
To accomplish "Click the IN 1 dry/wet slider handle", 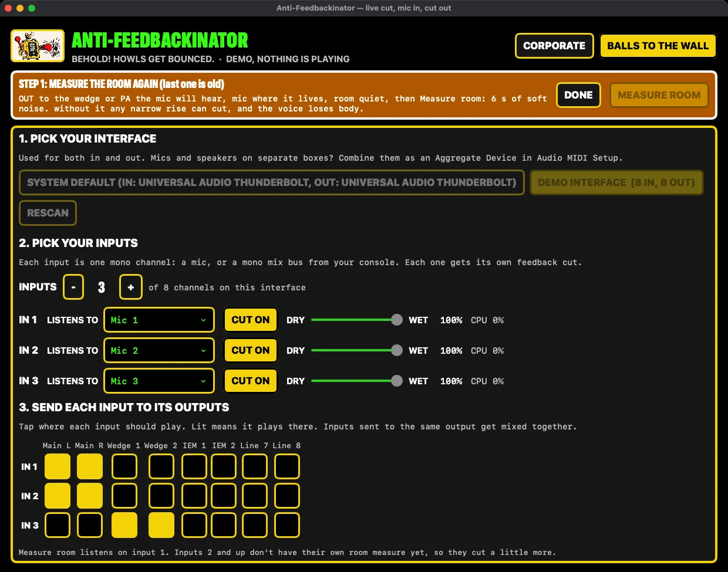I will click(397, 320).
